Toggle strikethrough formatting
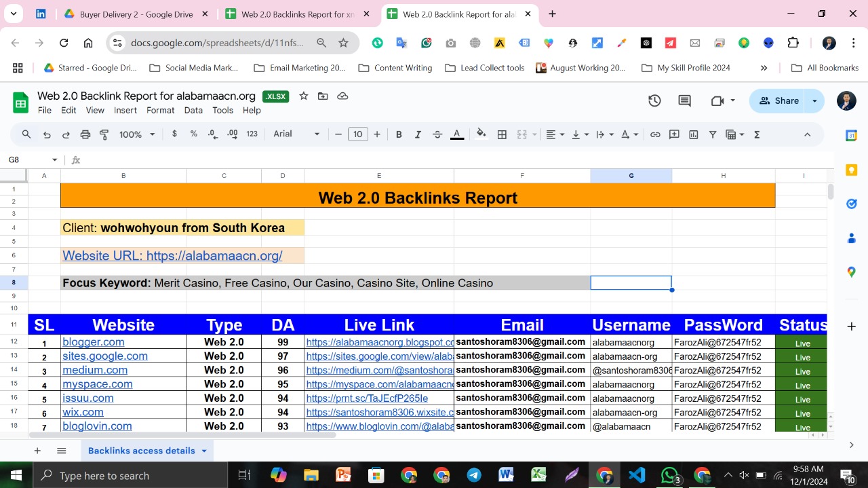This screenshot has height=488, width=868. [437, 134]
